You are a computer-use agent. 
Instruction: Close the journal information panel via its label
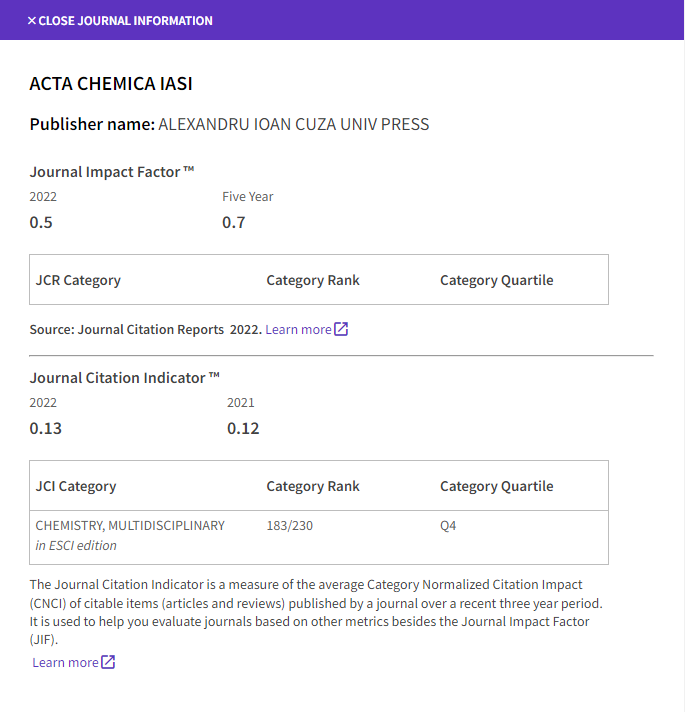pos(125,21)
